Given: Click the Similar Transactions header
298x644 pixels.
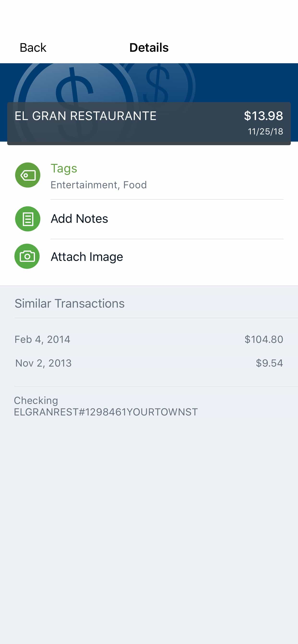Looking at the screenshot, I should coord(70,304).
